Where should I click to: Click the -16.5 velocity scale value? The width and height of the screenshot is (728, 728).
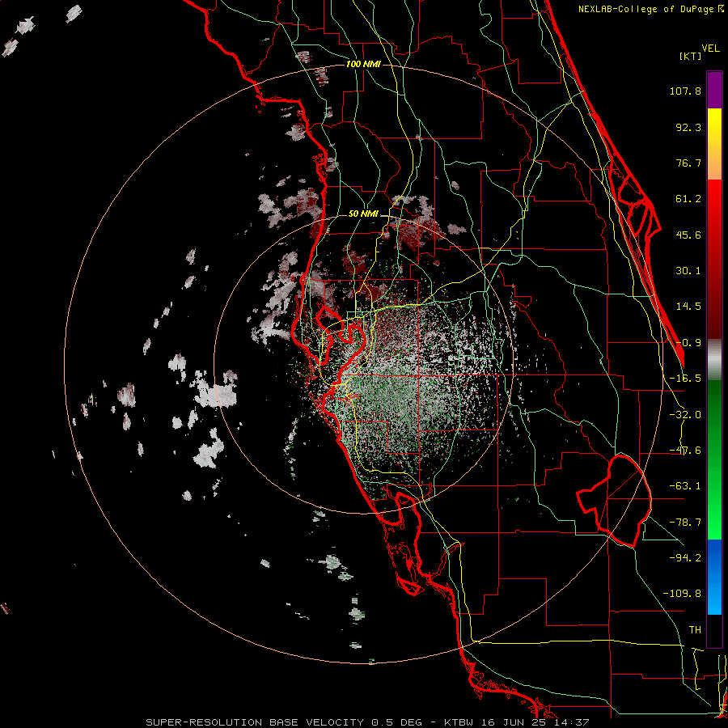(685, 379)
